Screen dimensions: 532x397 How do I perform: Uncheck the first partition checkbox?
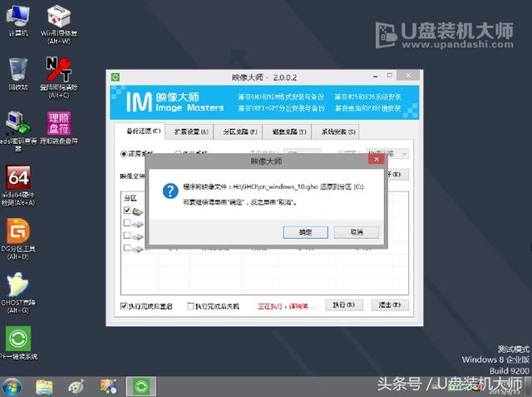pos(127,211)
